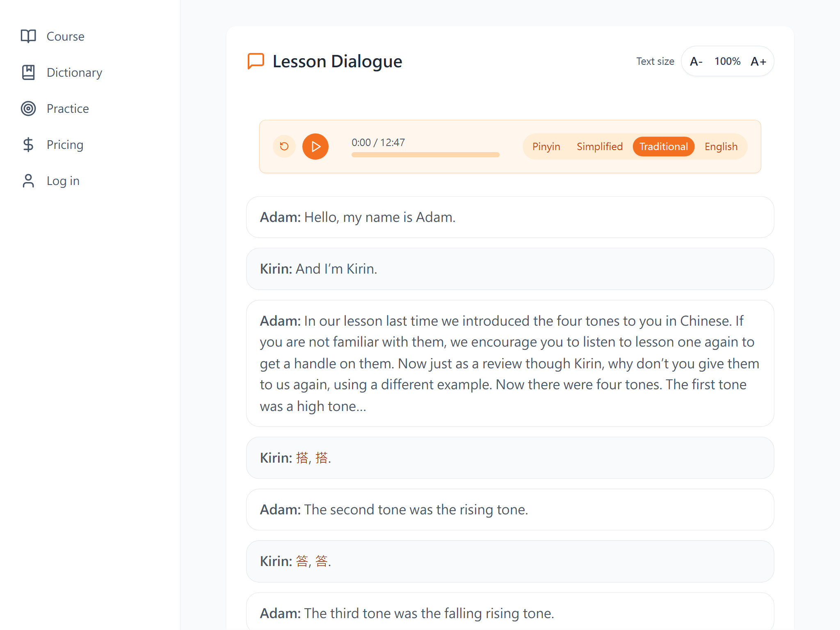Toggle the Traditional characters option

click(x=663, y=146)
